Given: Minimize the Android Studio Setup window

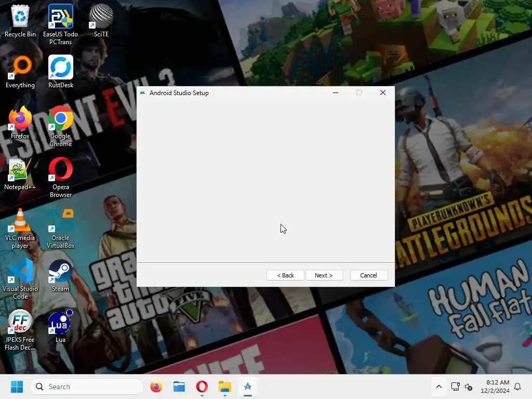Looking at the screenshot, I should pyautogui.click(x=336, y=92).
